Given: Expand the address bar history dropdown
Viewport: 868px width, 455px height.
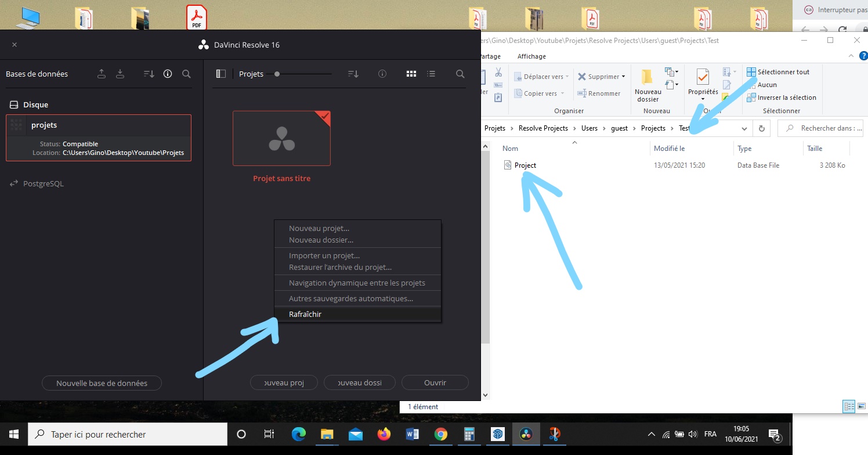Looking at the screenshot, I should pyautogui.click(x=744, y=128).
